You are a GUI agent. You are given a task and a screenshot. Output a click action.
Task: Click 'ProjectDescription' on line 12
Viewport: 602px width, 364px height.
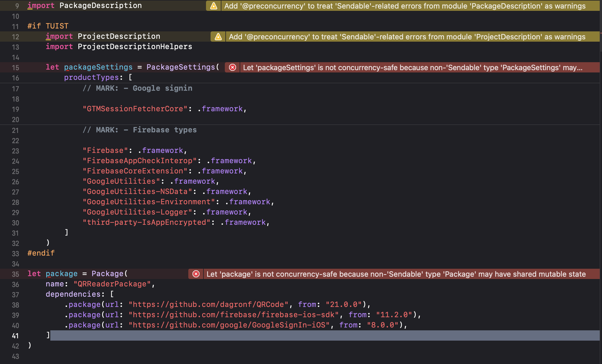pyautogui.click(x=119, y=36)
